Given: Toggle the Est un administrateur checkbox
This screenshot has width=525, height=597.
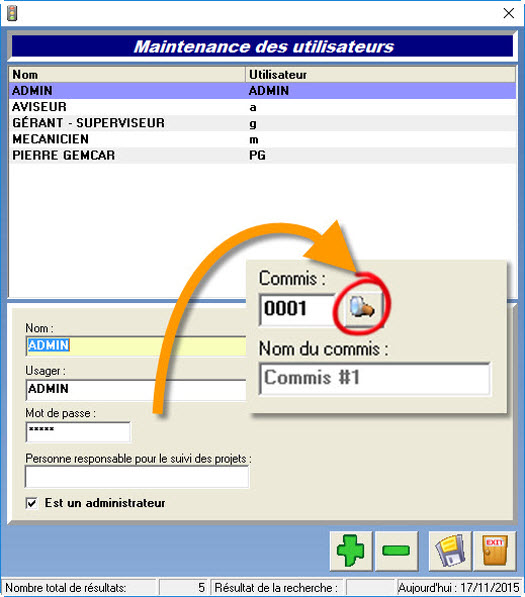Looking at the screenshot, I should (x=32, y=503).
